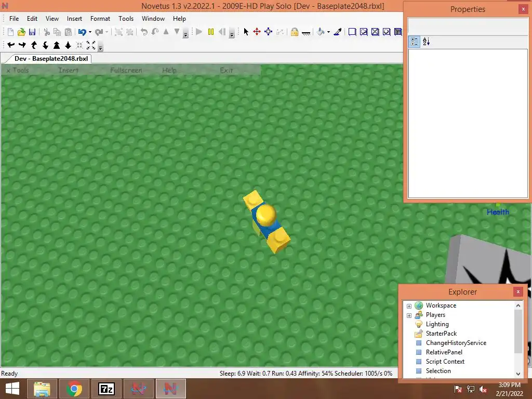Viewport: 532px width, 399px height.
Task: Click the in-game Insert button
Action: coord(68,70)
